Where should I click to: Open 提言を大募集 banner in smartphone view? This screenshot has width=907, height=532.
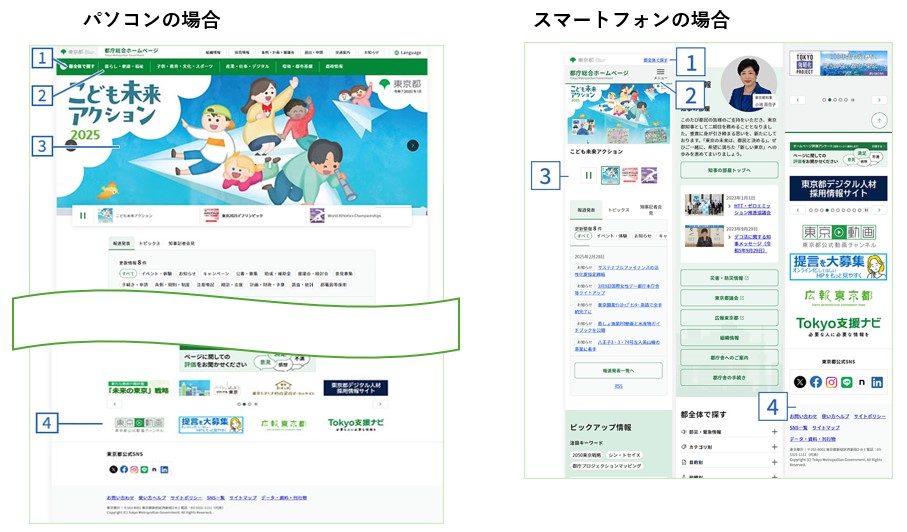[838, 267]
